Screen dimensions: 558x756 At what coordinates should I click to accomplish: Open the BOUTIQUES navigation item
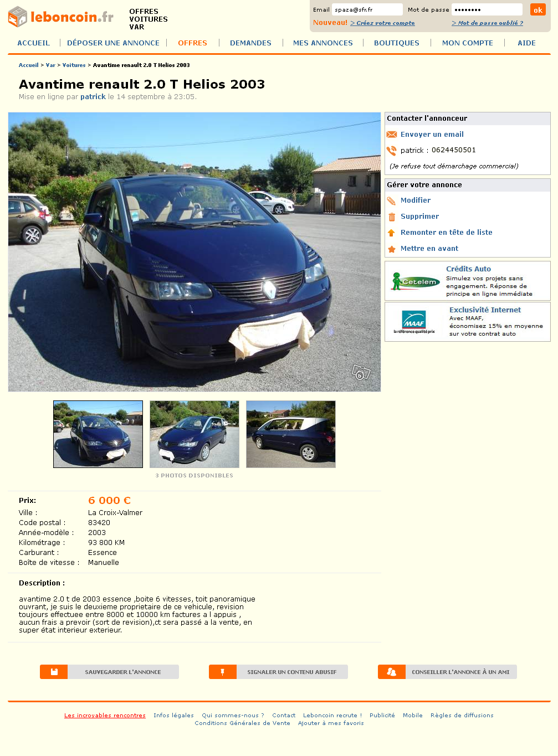click(397, 43)
